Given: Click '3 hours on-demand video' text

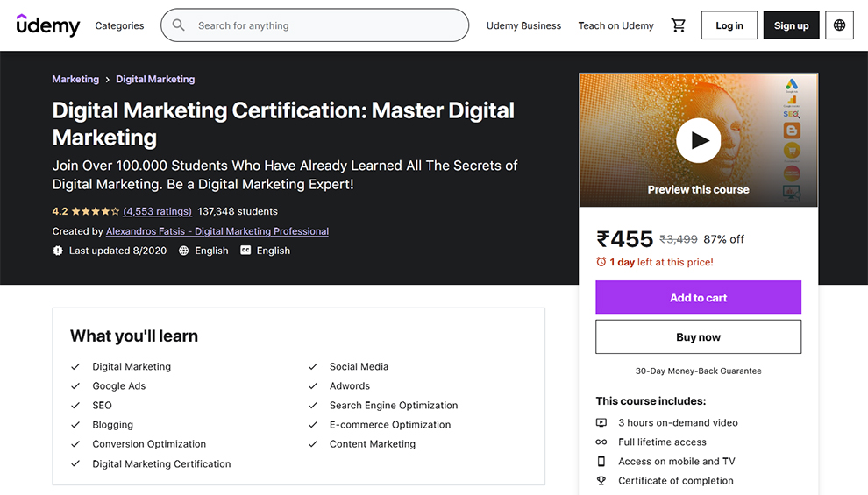Looking at the screenshot, I should [678, 422].
